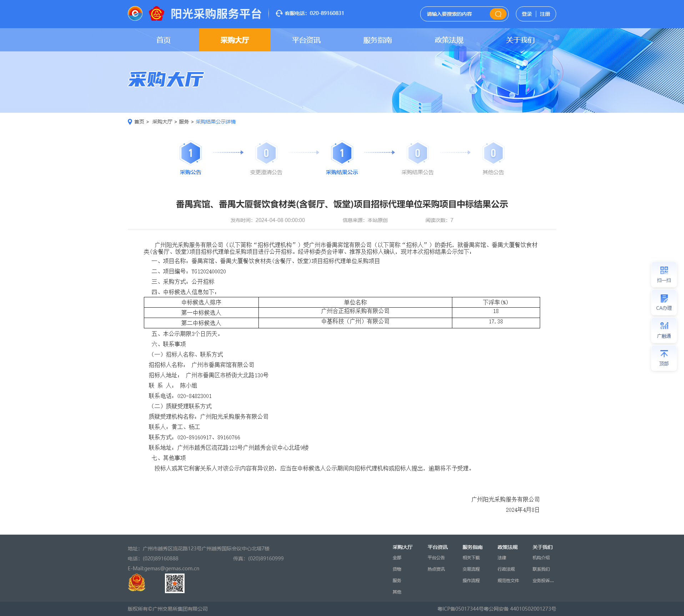
Task: Select the 采购结果公示 hexagon step icon
Action: point(342,153)
